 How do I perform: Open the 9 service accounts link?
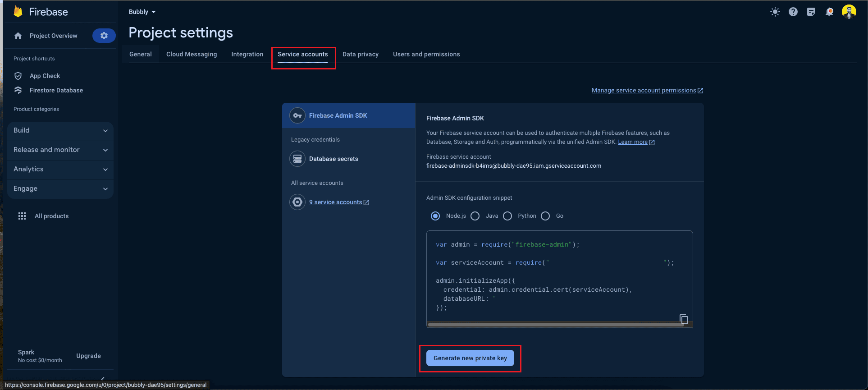(x=336, y=202)
